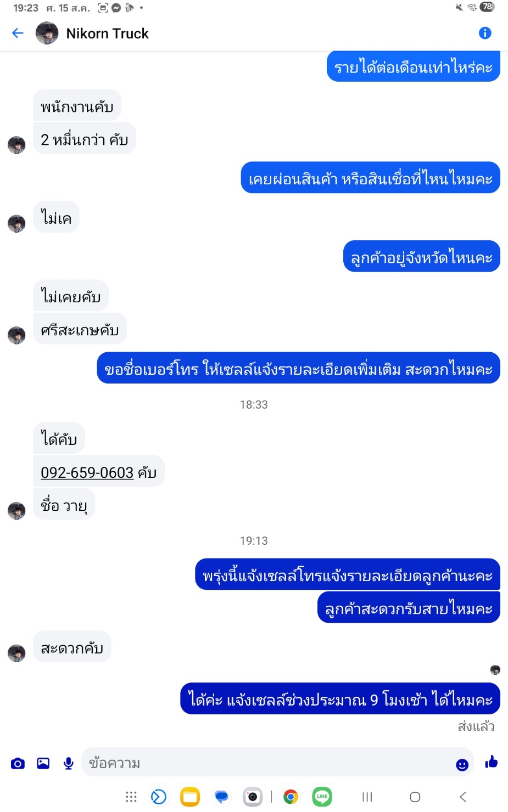Tap the system back navigation chevron

point(463,797)
